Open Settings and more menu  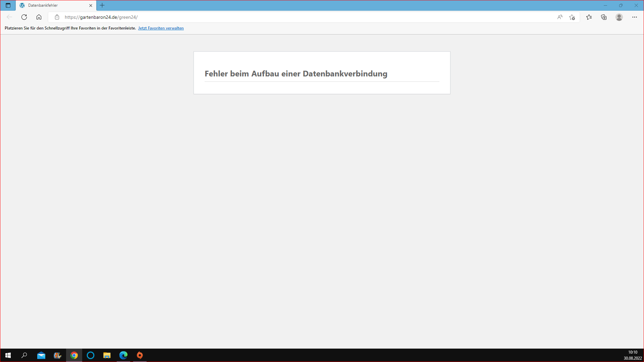tap(635, 17)
